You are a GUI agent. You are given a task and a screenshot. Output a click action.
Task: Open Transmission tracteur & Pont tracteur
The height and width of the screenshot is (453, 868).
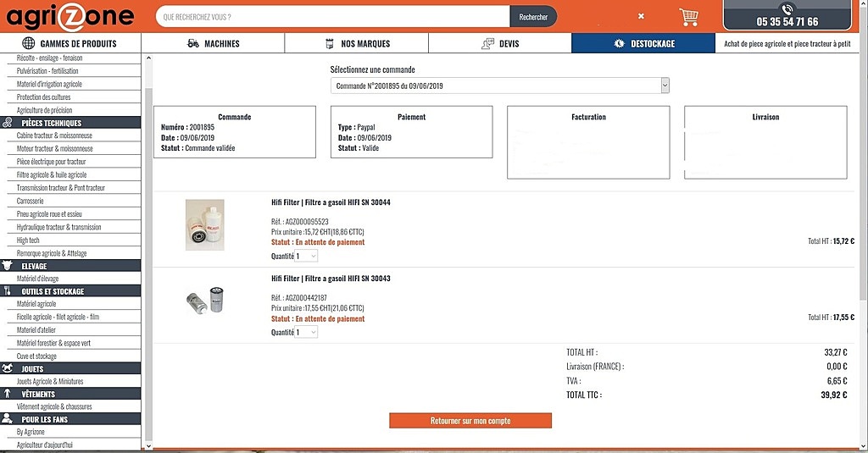(x=60, y=188)
